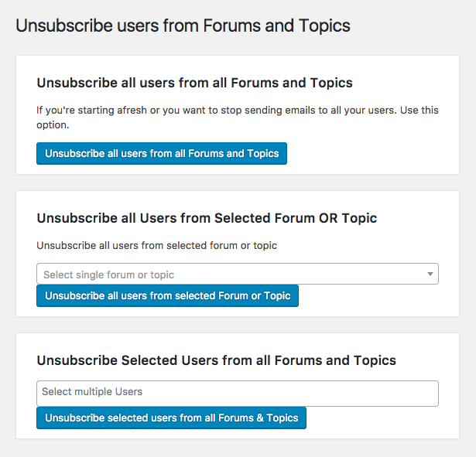The width and height of the screenshot is (476, 457).
Task: Click the 'If you're starting afresh' description text
Action: pyautogui.click(x=238, y=118)
